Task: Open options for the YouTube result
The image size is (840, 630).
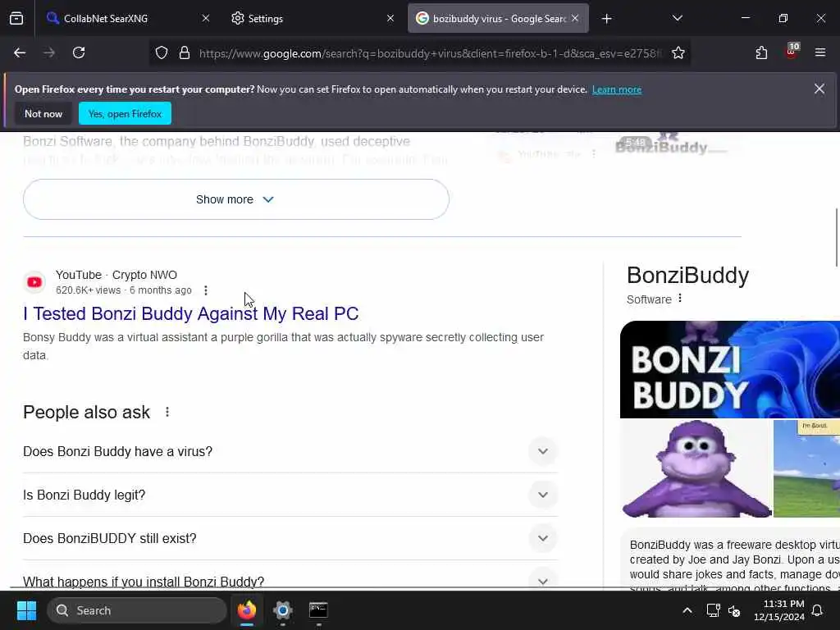Action: coord(206,290)
